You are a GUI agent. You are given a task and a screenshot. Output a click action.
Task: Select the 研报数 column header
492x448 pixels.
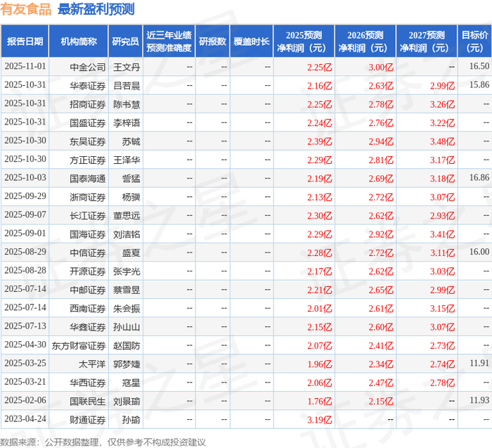coord(212,41)
